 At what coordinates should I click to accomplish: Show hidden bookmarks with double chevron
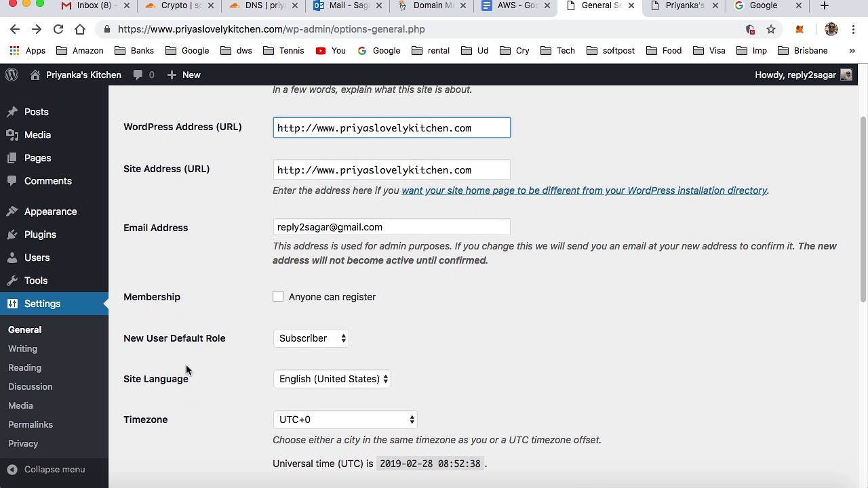852,51
